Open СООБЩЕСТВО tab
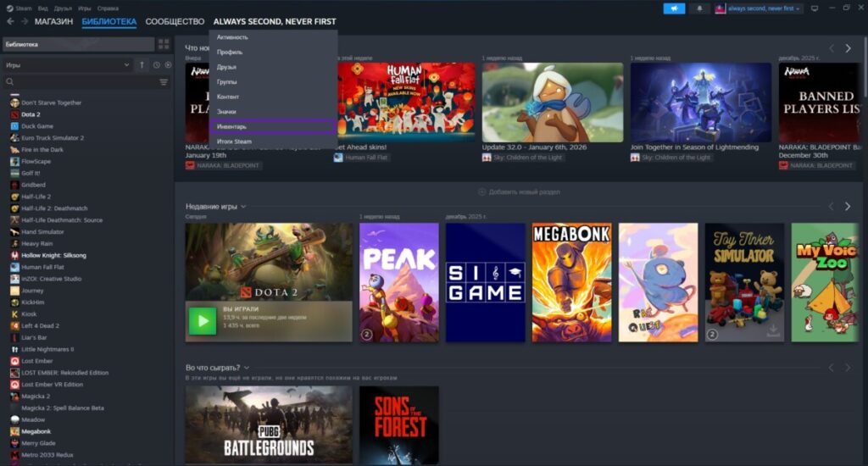 [175, 21]
